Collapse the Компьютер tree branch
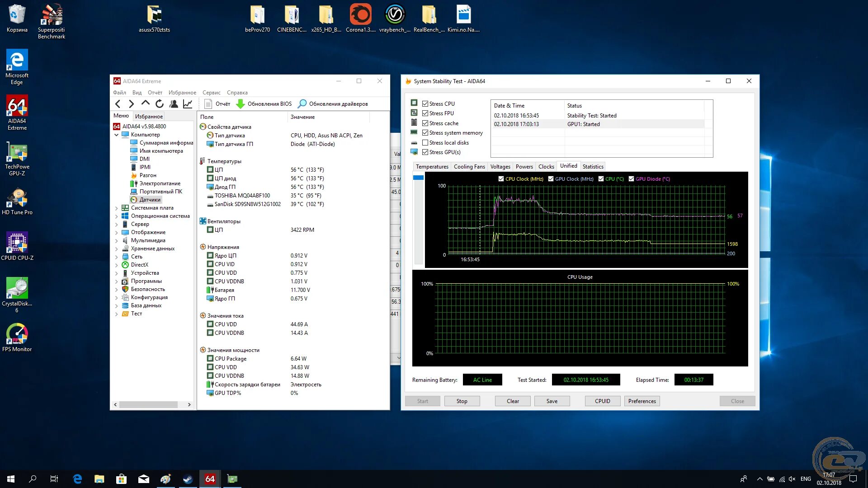Screen dimensions: 868x488 117,135
